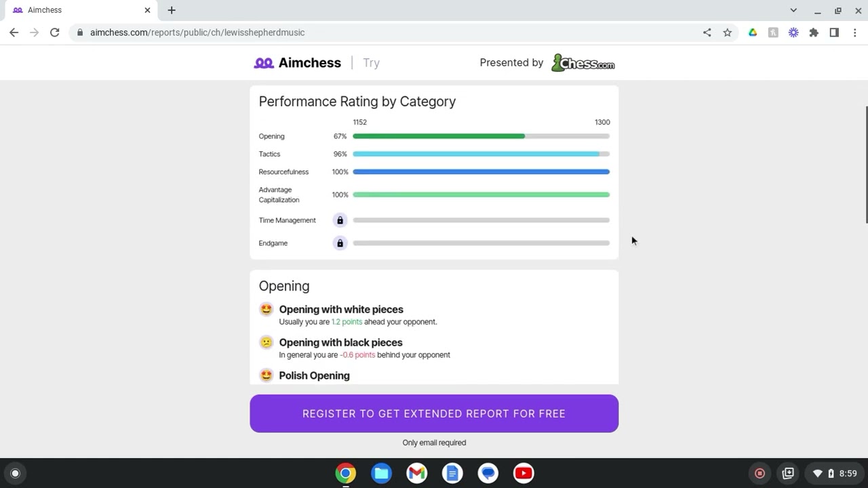
Task: Click the Opening rating bar
Action: click(481, 136)
